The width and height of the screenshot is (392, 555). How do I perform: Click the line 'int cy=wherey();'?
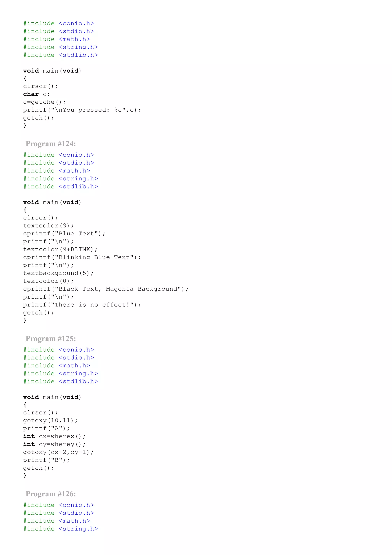54,444
